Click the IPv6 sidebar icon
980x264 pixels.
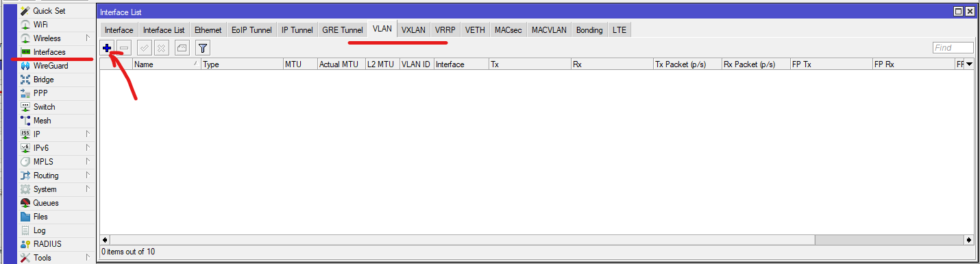click(25, 148)
